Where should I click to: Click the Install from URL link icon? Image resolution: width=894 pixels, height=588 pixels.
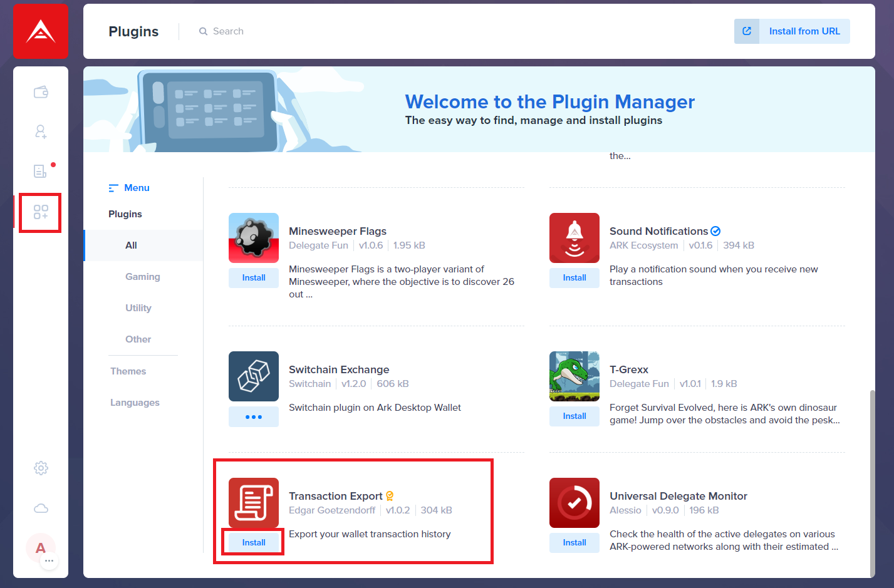[x=747, y=31]
